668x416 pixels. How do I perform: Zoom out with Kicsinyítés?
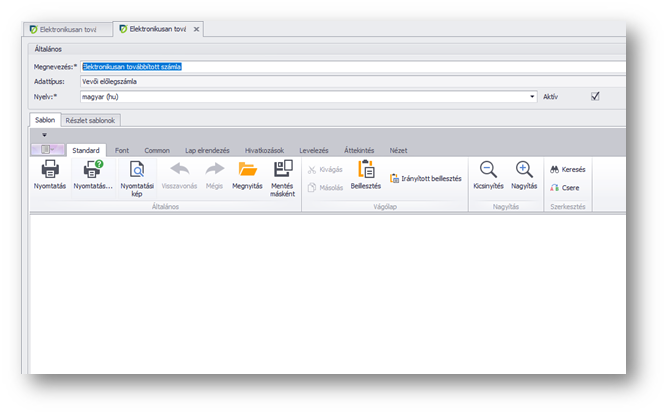coord(487,171)
